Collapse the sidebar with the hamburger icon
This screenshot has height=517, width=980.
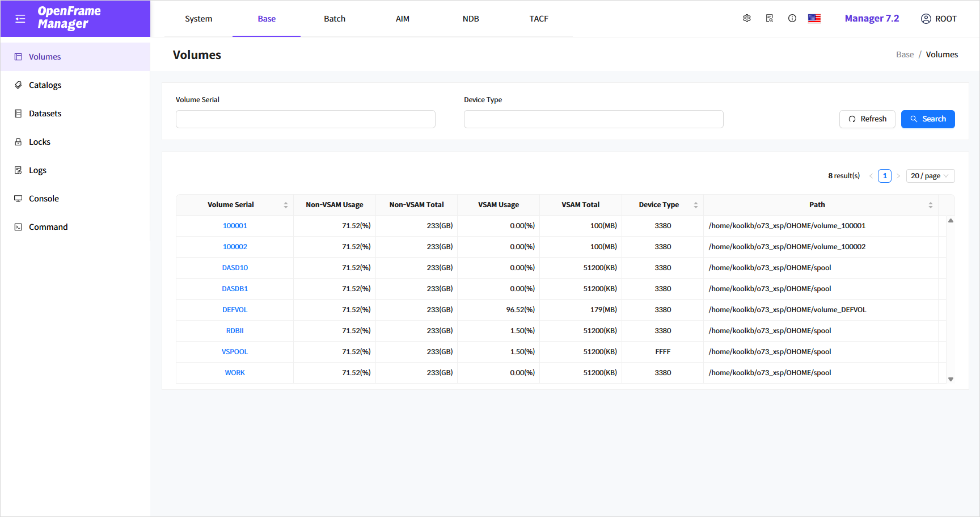point(20,19)
